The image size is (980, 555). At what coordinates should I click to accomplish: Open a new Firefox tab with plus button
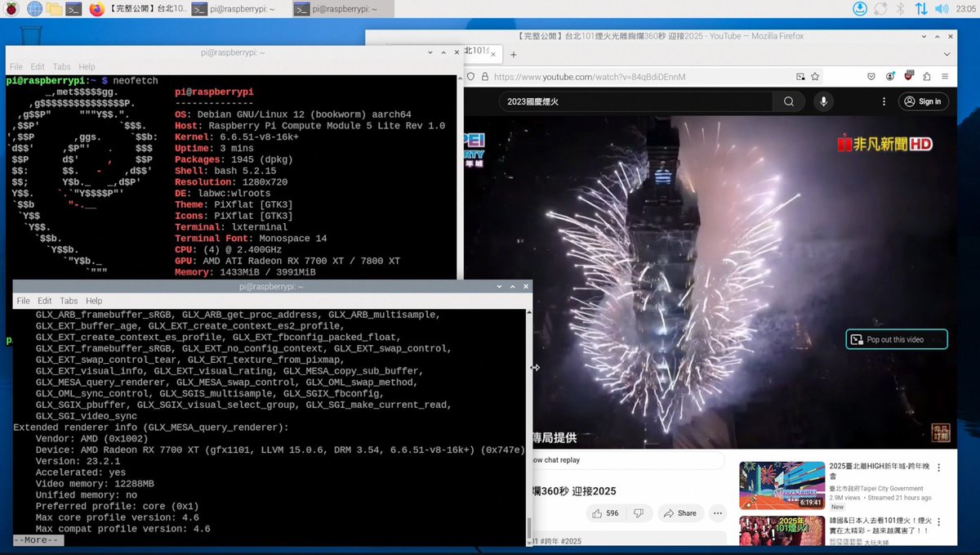(514, 55)
